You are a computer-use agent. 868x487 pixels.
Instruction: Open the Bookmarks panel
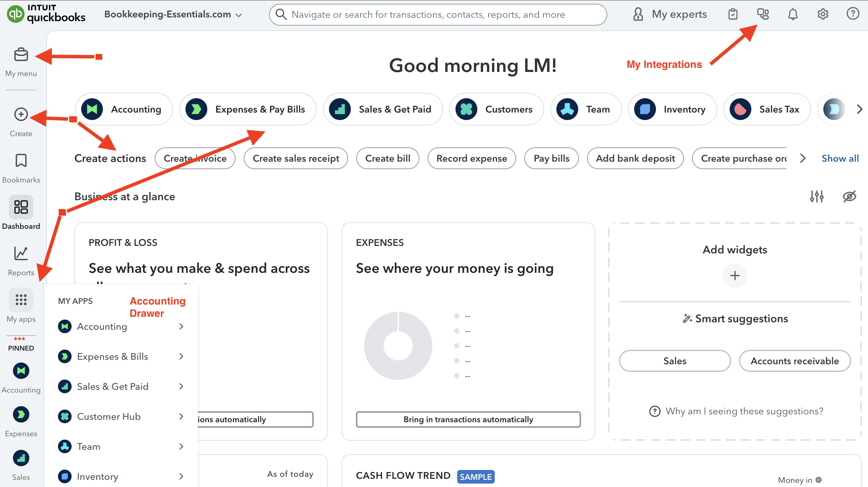click(x=20, y=161)
